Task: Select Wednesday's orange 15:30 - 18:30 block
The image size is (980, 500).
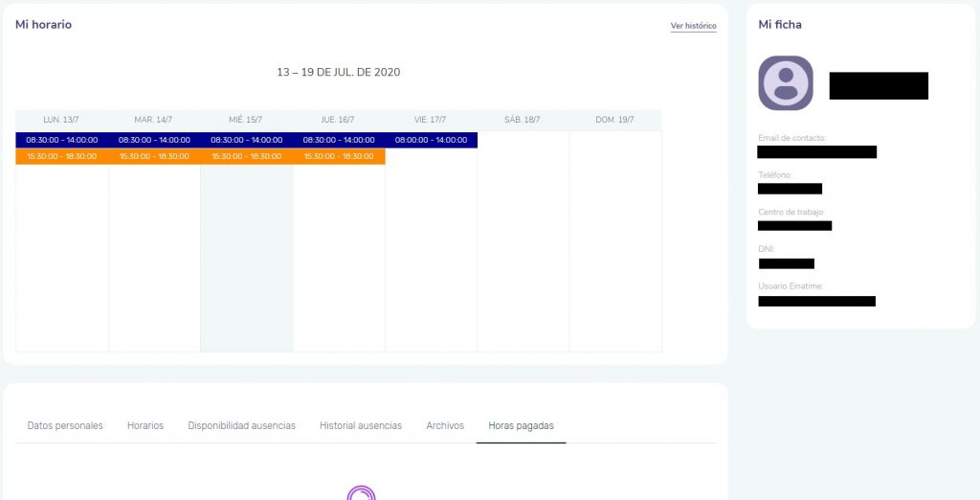Action: click(247, 156)
